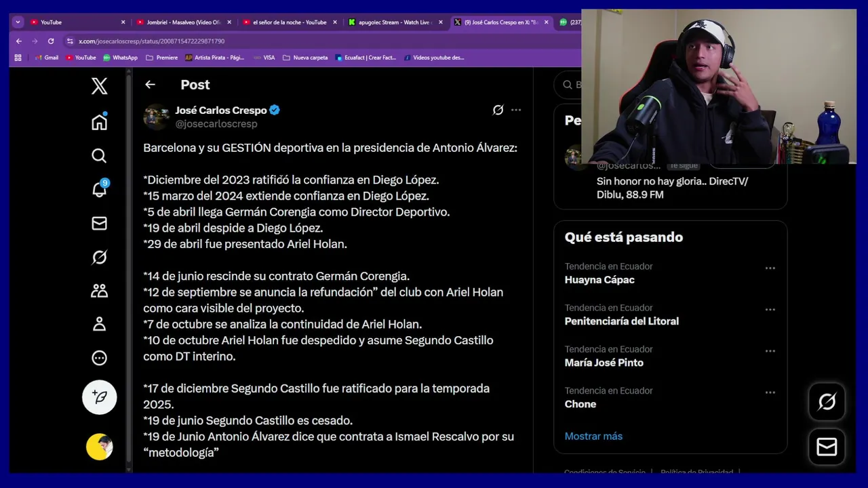Viewport: 868px width, 488px height.
Task: Open More options circle in sidebar
Action: click(x=99, y=358)
